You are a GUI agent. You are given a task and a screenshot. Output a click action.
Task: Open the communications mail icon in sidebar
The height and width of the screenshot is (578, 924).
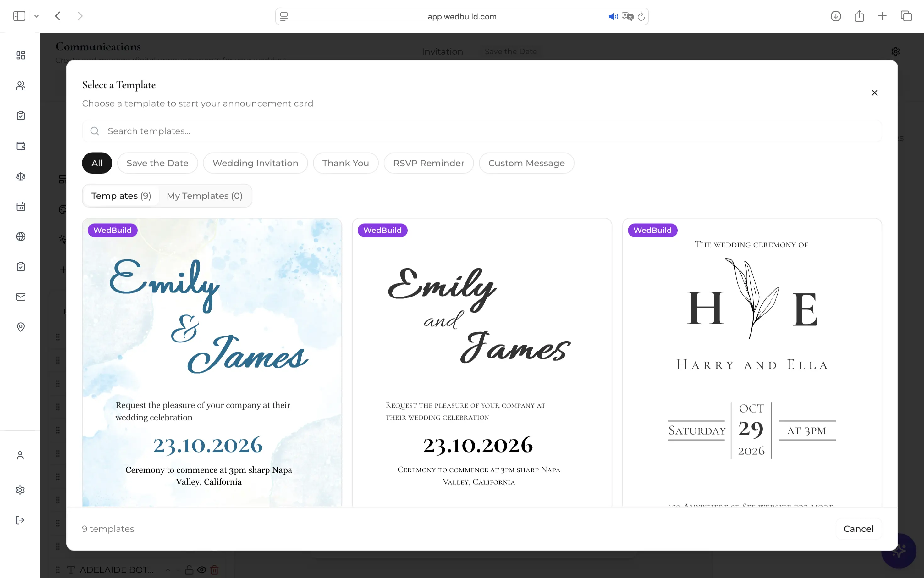coord(21,297)
